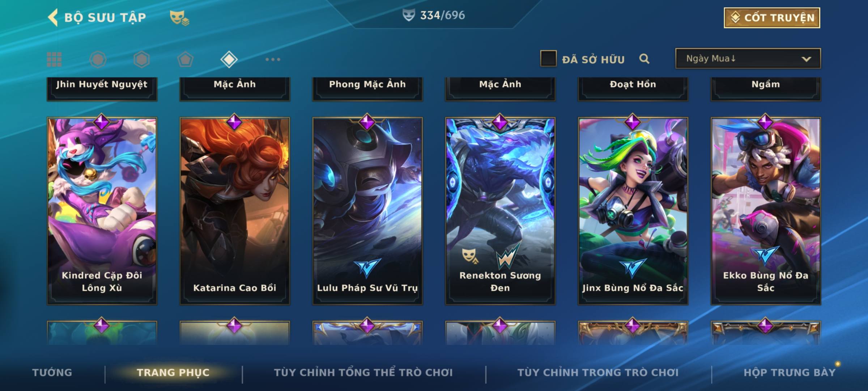Filter skins by circular rarity gem icon

98,59
